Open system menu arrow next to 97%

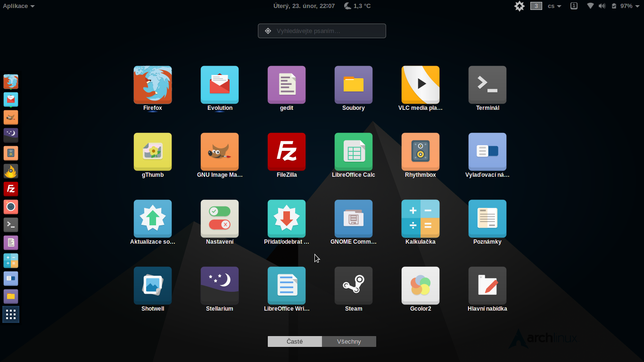click(x=637, y=6)
